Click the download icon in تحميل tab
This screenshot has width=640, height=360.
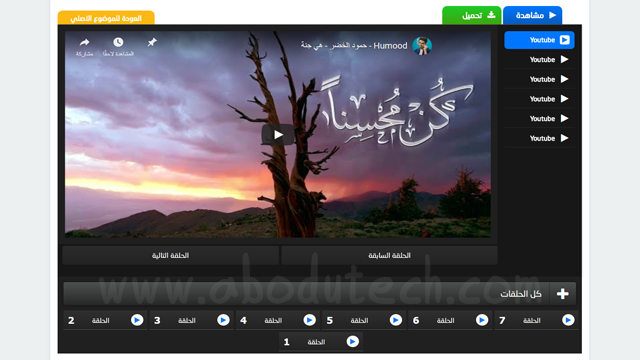pos(491,15)
